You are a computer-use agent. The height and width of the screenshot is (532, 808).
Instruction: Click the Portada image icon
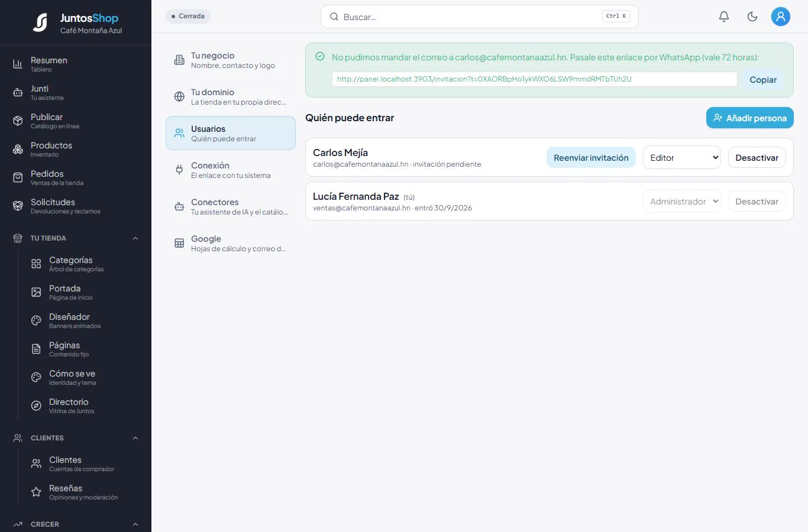coord(36,292)
